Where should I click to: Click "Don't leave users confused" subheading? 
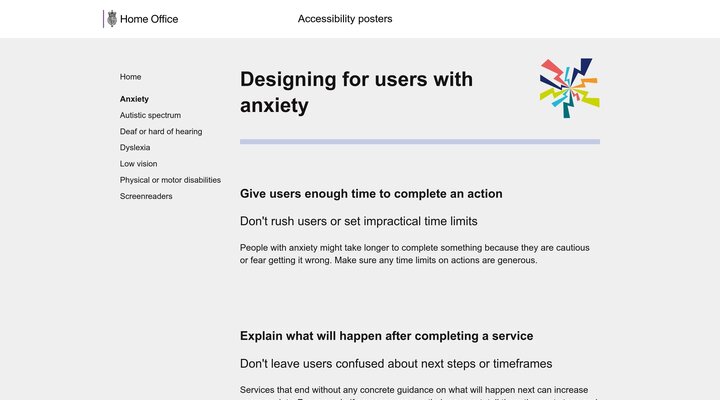[x=396, y=363]
